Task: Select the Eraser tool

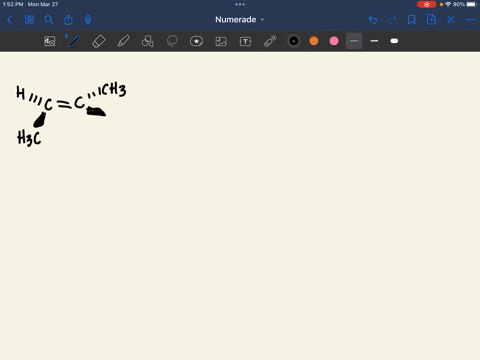Action: pyautogui.click(x=99, y=41)
